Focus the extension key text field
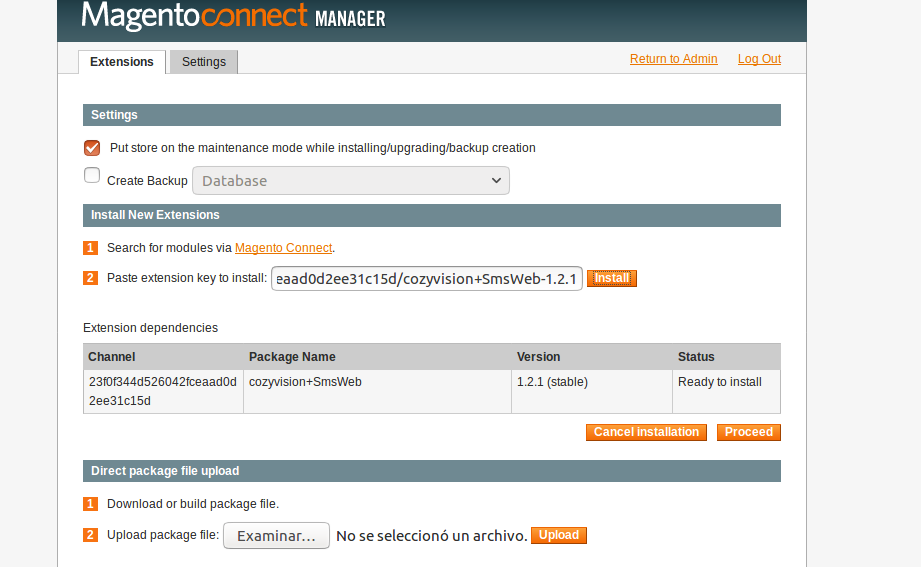The height and width of the screenshot is (567, 921). [x=427, y=279]
